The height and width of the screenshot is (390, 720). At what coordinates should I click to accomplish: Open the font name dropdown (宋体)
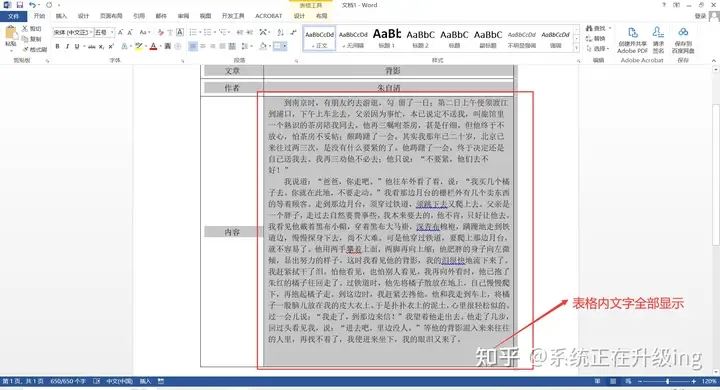91,32
